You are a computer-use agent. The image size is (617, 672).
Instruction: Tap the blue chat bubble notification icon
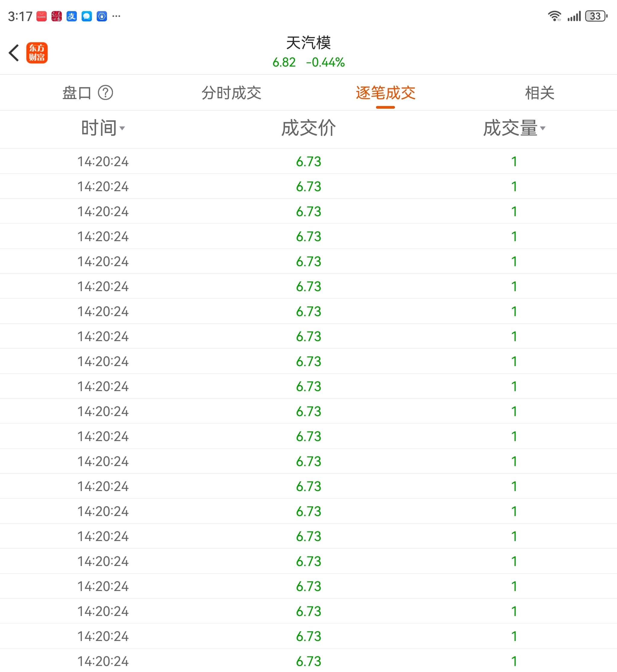[x=86, y=16]
